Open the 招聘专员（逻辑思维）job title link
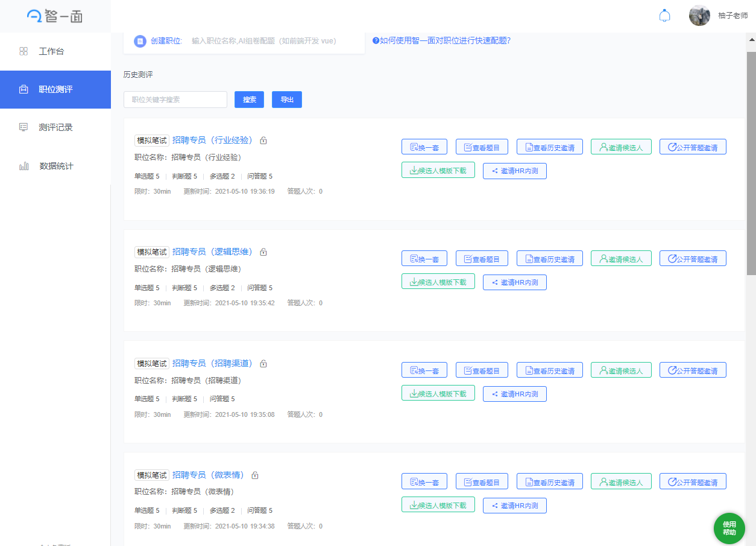The image size is (756, 546). tap(212, 252)
